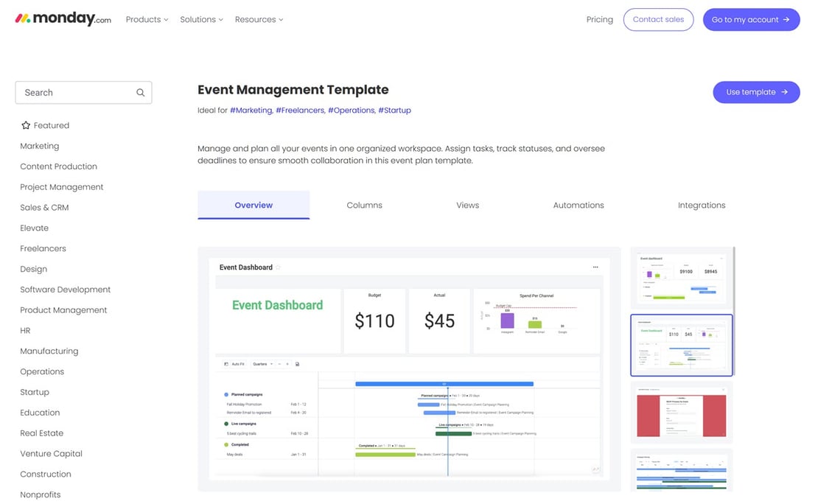Select Project Management category
The width and height of the screenshot is (818, 504).
click(x=62, y=186)
